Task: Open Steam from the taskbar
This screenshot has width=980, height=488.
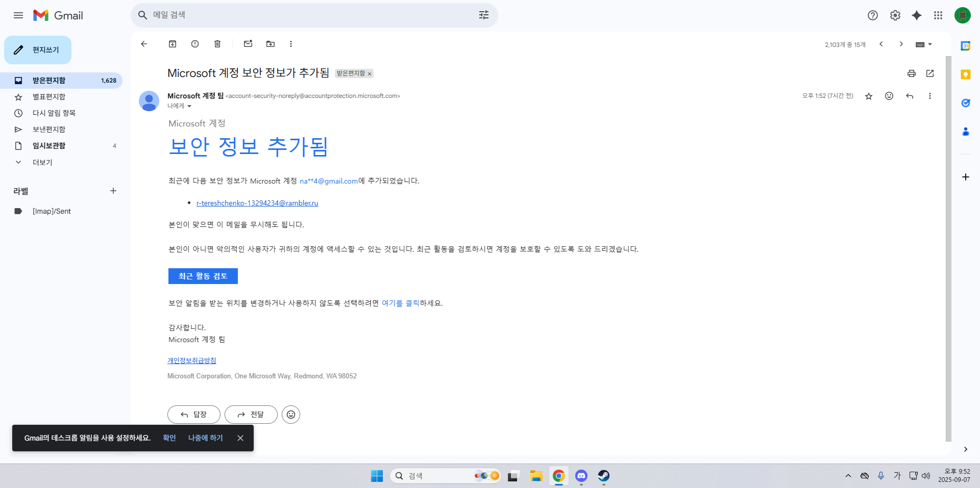Action: pyautogui.click(x=604, y=476)
